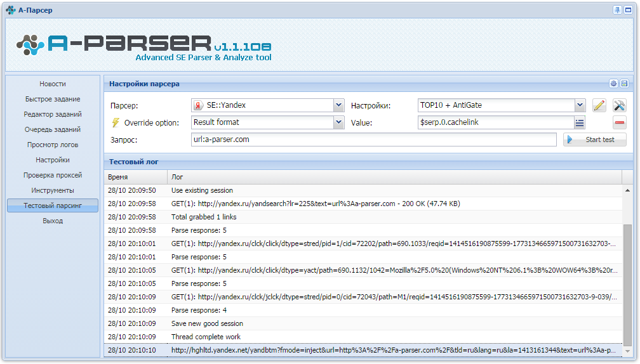640x364 pixels.
Task: Click the gear icon in Настройки парсера header
Action: tap(613, 84)
